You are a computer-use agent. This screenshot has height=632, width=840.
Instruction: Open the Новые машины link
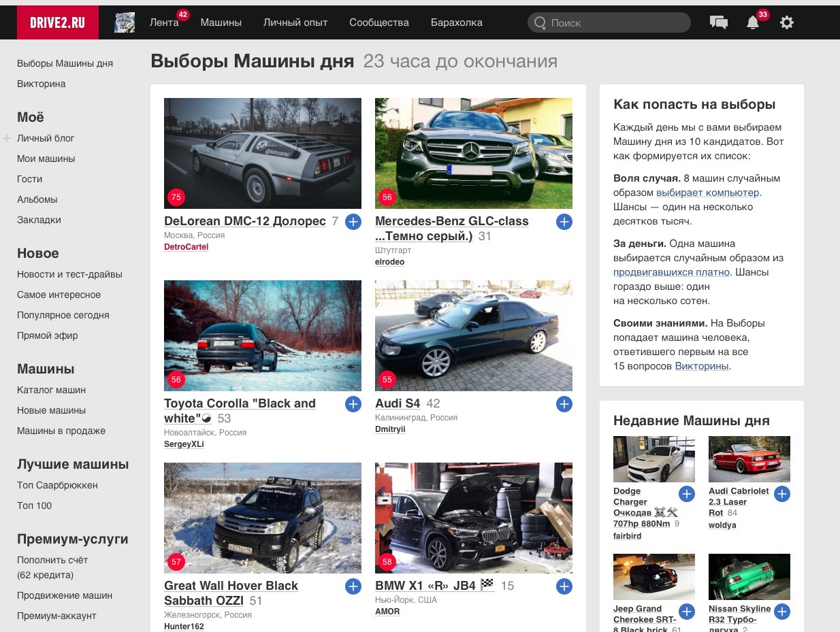click(x=51, y=410)
